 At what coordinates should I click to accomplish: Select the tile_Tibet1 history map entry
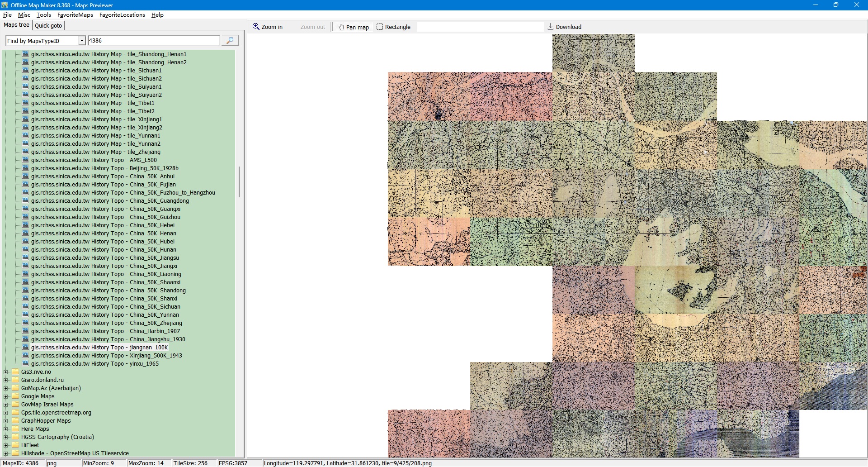click(93, 103)
